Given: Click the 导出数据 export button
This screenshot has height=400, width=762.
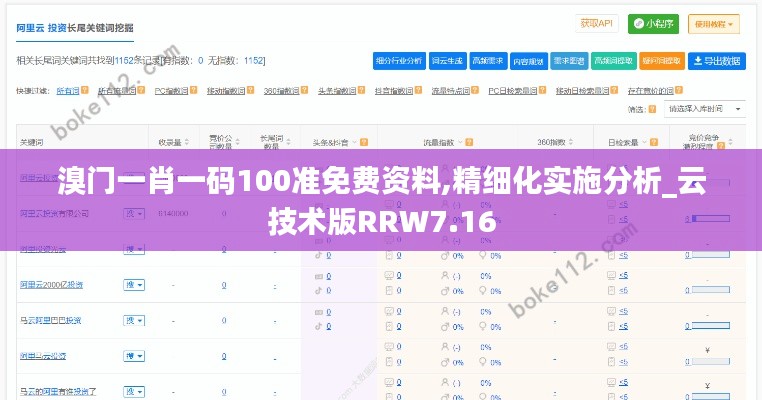Looking at the screenshot, I should 717,61.
